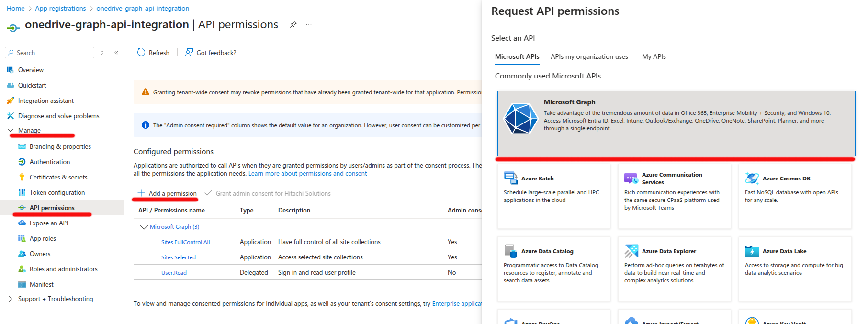868x324 pixels.
Task: Click 'Have full control of all site collections' cell
Action: 329,242
